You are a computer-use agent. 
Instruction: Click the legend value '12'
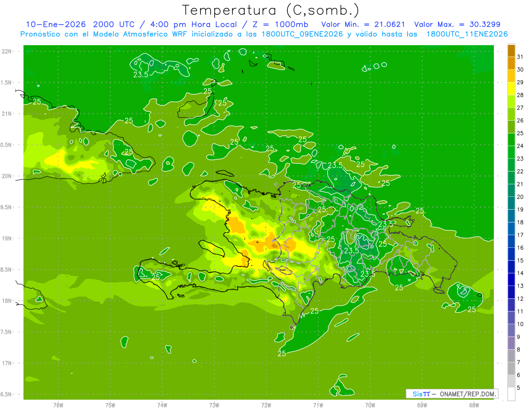point(520,299)
